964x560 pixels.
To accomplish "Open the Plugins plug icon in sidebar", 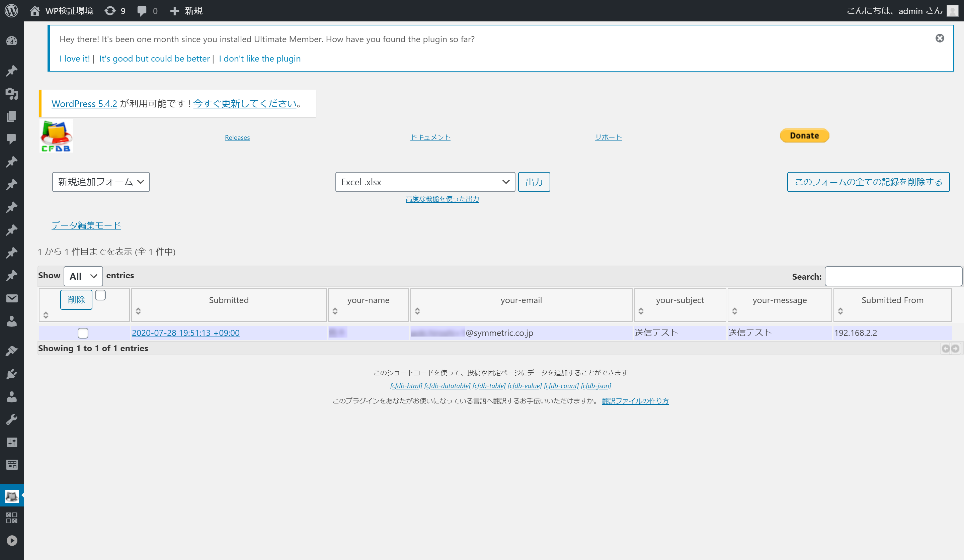I will pos(12,373).
